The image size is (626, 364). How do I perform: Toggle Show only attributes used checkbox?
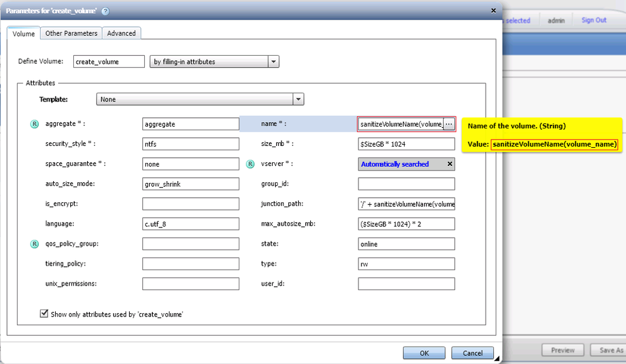pyautogui.click(x=44, y=314)
